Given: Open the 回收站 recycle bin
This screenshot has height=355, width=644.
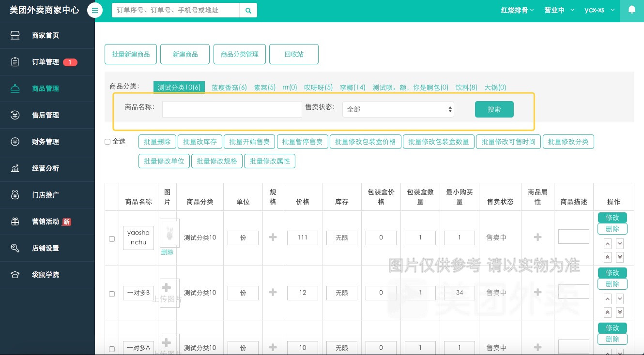Looking at the screenshot, I should 294,54.
